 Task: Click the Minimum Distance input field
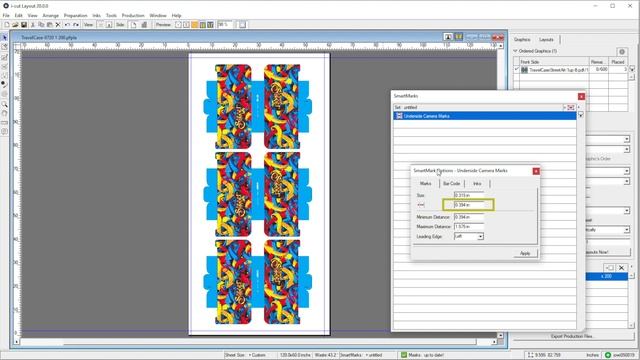pyautogui.click(x=469, y=217)
